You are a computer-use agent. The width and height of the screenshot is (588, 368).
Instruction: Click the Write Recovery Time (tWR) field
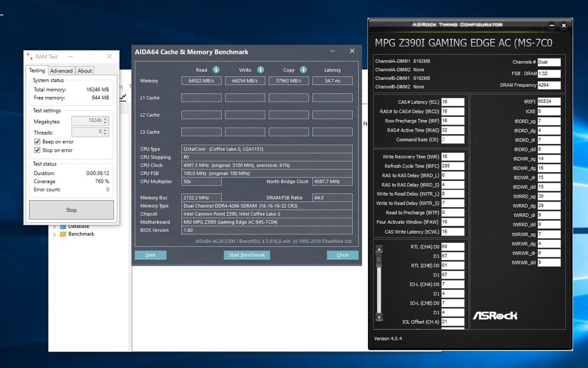click(453, 157)
